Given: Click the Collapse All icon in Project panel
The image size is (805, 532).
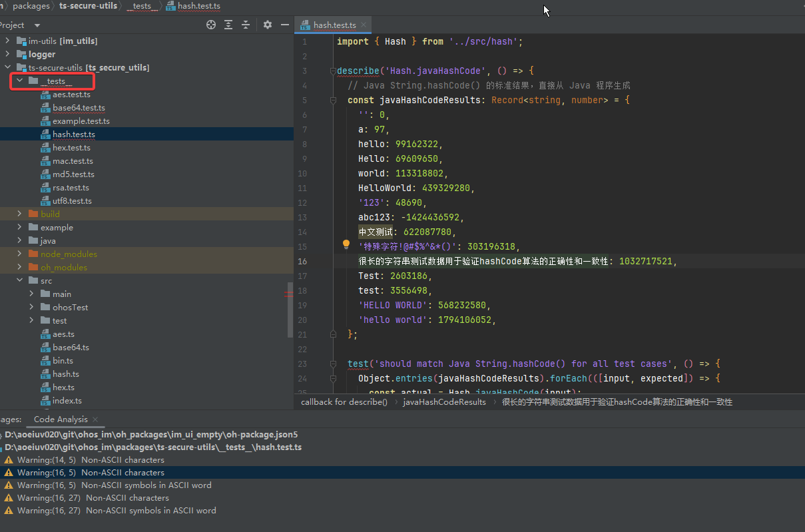Looking at the screenshot, I should point(246,25).
